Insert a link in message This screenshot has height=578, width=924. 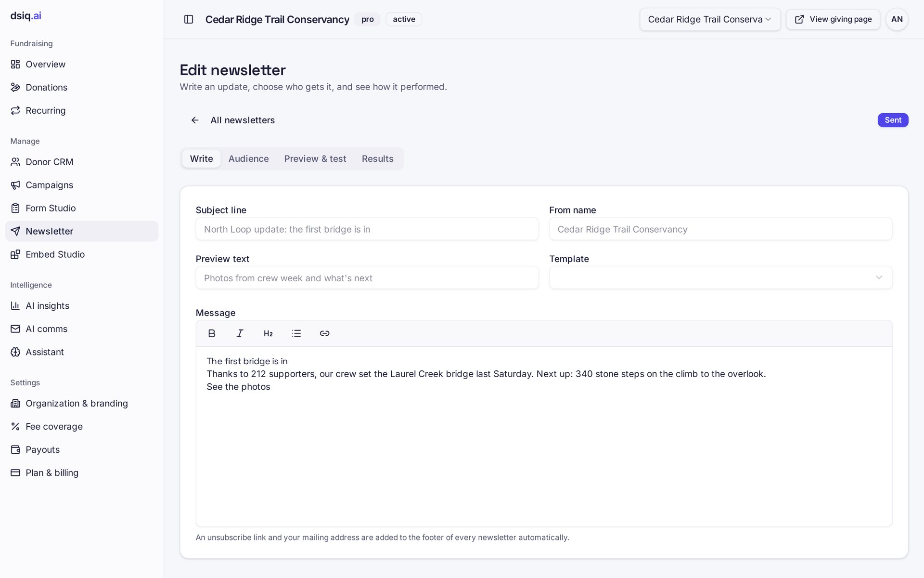324,333
